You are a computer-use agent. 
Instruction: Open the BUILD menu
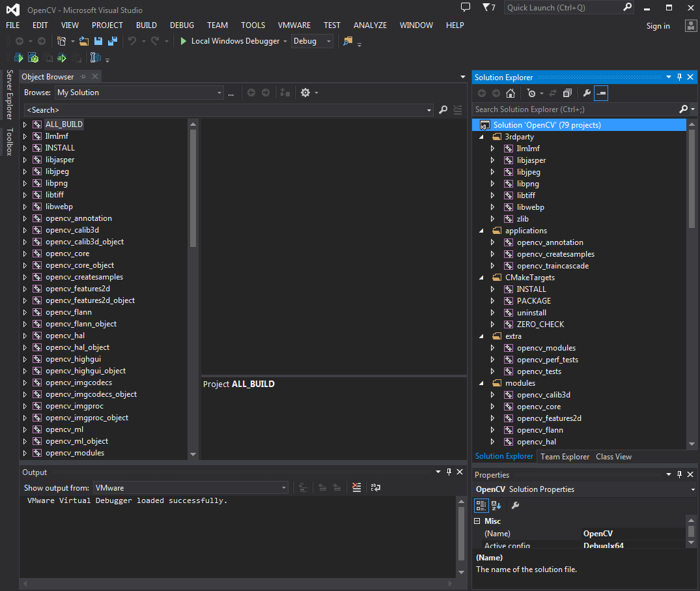(x=146, y=25)
